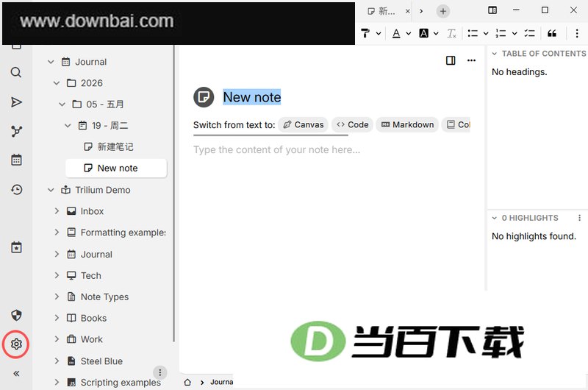Select the New note tree item
Image resolution: width=588 pixels, height=390 pixels.
tap(116, 169)
